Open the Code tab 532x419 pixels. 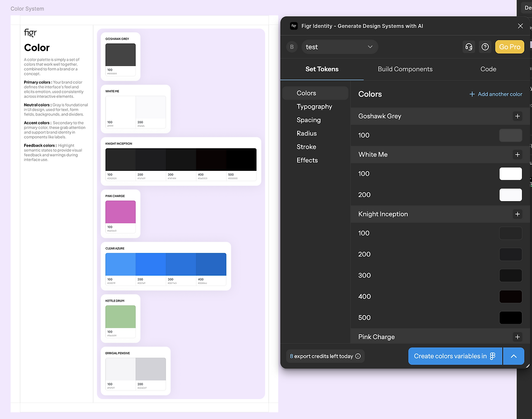[x=488, y=69]
